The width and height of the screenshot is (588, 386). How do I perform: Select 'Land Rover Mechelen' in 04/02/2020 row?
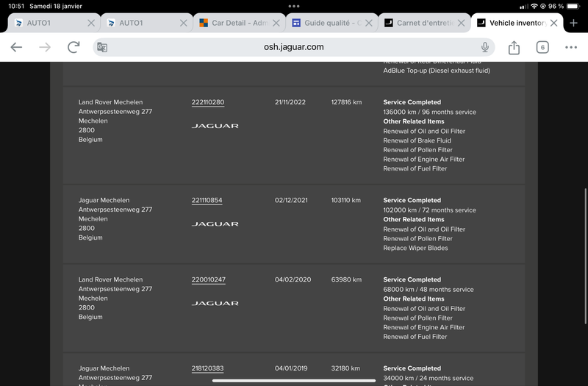point(110,279)
